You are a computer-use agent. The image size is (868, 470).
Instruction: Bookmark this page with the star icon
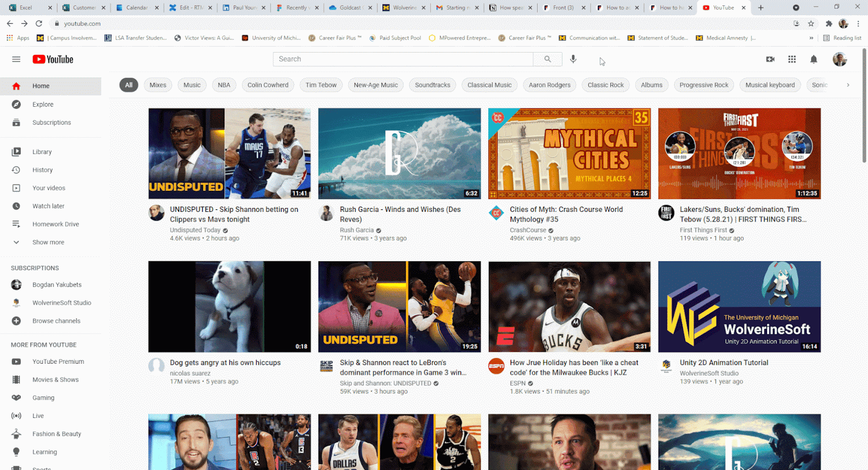[811, 23]
